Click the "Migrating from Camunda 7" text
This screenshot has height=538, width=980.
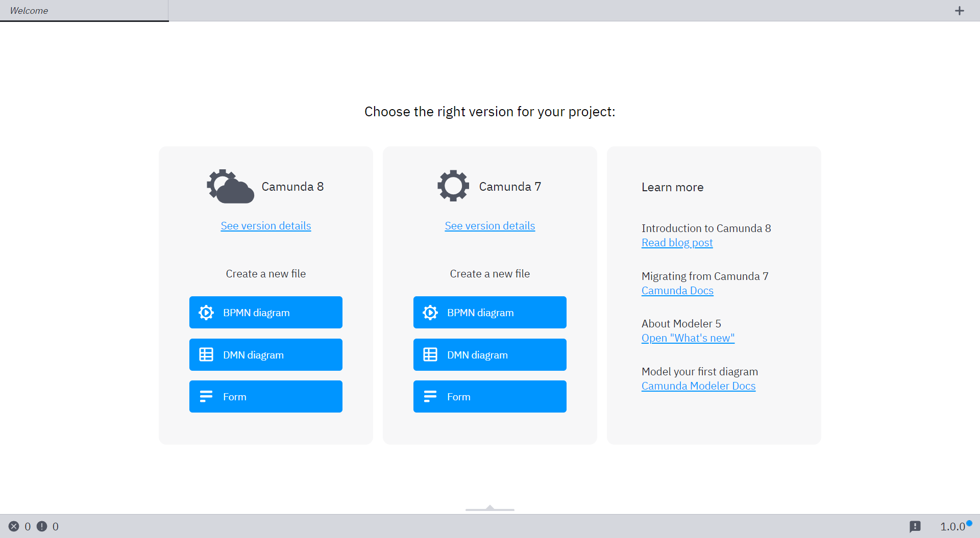(x=705, y=276)
